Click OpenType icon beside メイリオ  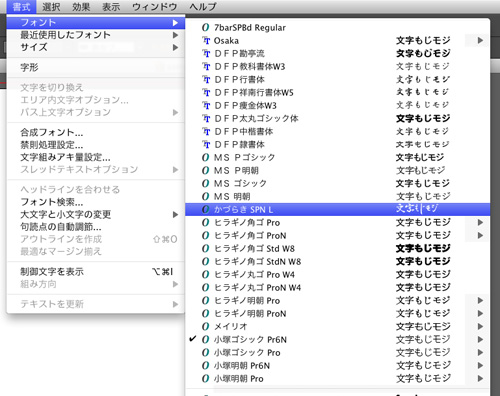click(x=206, y=326)
